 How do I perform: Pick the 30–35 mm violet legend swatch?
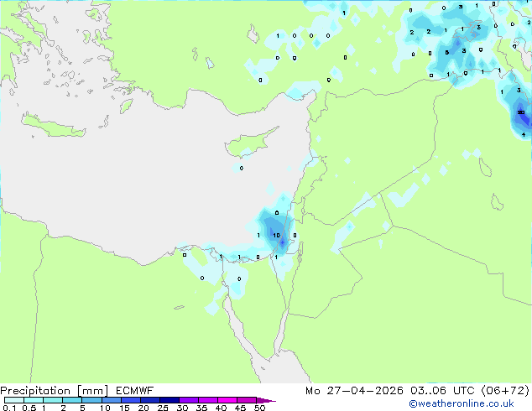point(188,400)
